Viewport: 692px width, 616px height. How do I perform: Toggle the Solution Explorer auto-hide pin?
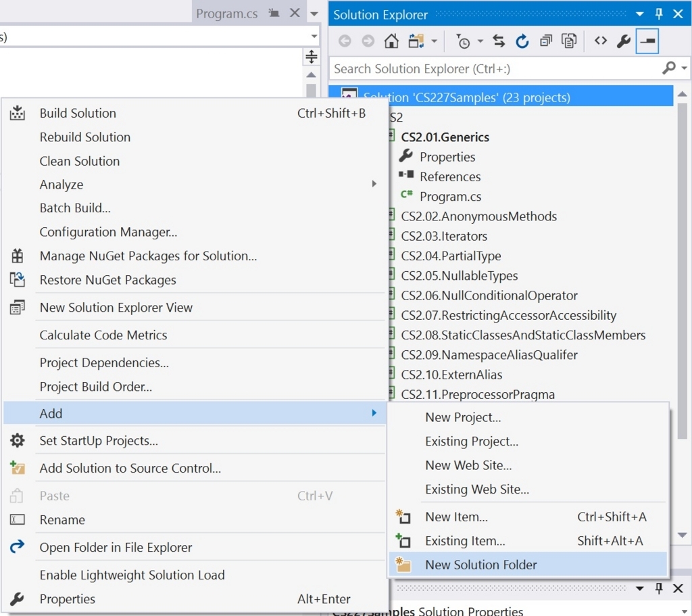pos(659,14)
